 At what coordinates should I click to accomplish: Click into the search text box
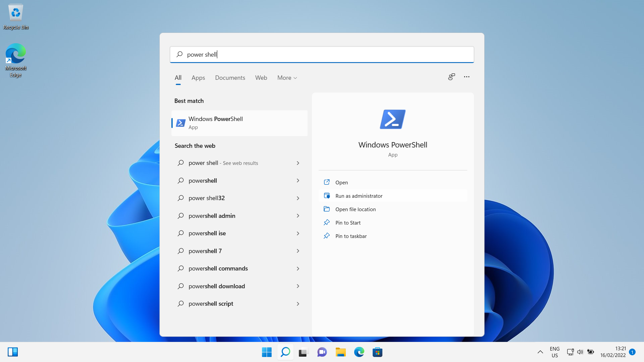322,55
